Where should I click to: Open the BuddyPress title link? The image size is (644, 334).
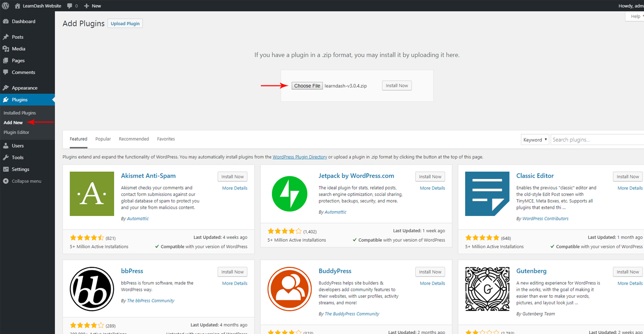335,271
